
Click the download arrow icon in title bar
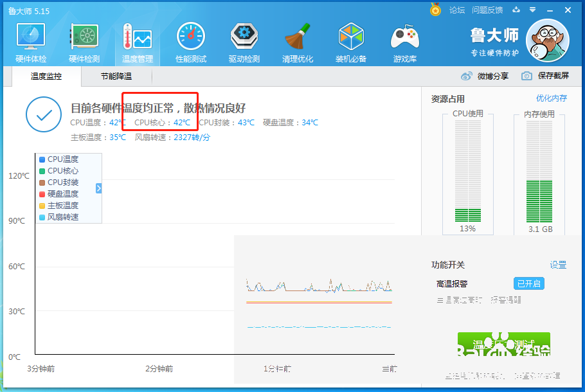[x=516, y=10]
